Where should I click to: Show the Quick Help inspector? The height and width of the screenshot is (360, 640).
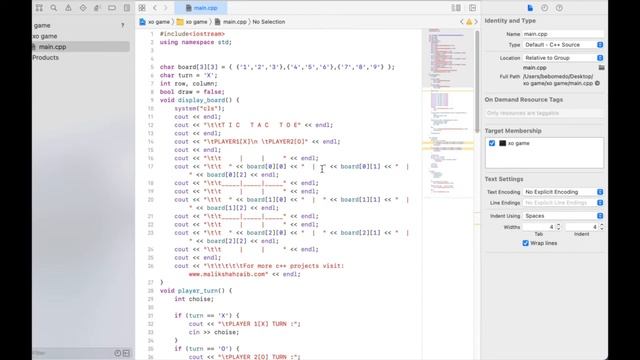click(559, 8)
